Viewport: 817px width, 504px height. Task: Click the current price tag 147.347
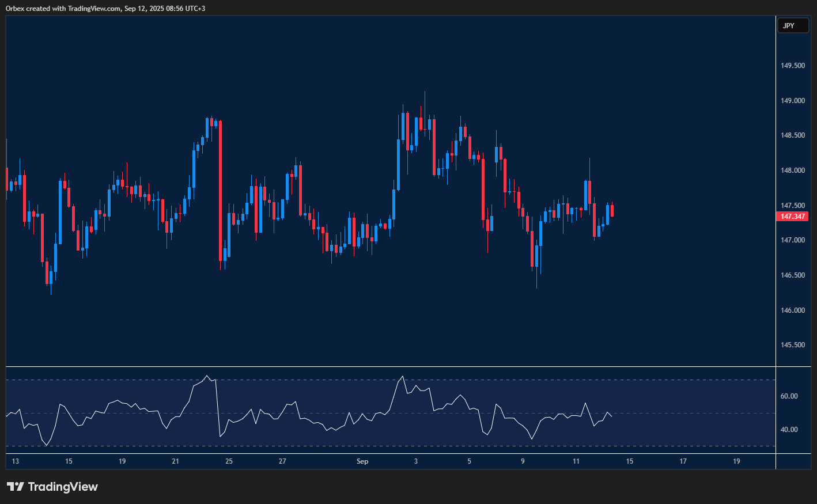click(x=793, y=217)
